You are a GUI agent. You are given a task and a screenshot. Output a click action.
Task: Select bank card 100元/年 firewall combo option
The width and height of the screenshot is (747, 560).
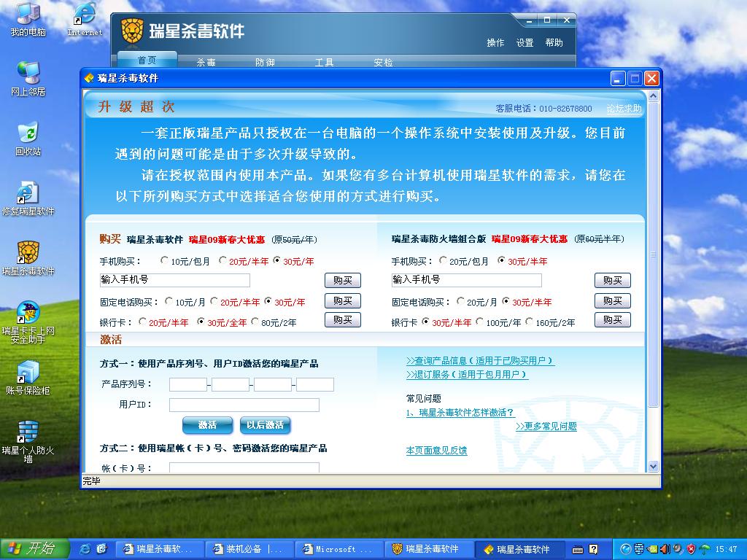tap(480, 322)
